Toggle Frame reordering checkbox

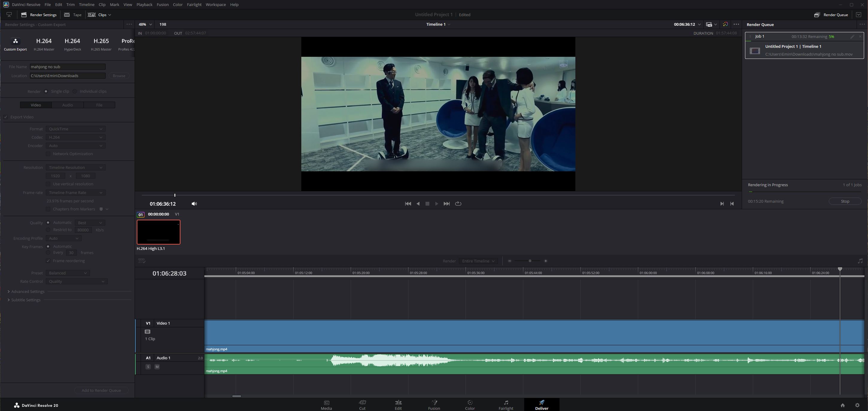48,261
